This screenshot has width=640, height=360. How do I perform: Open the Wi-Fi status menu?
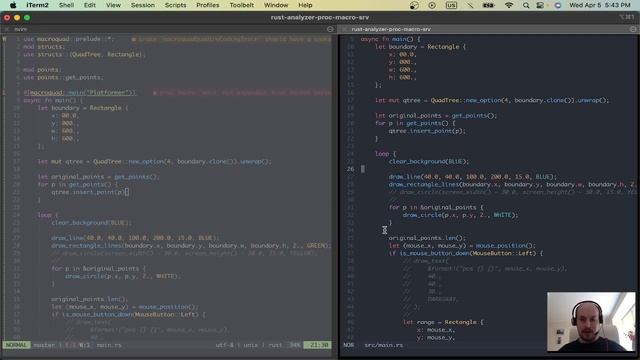point(509,5)
